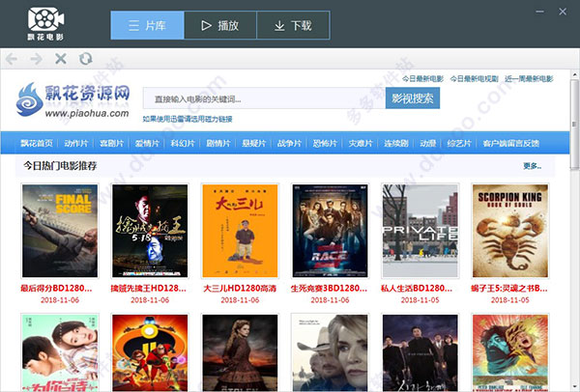This screenshot has width=580, height=392.
Task: Open 客户端留言反馈 in the navigation bar
Action: pos(510,143)
